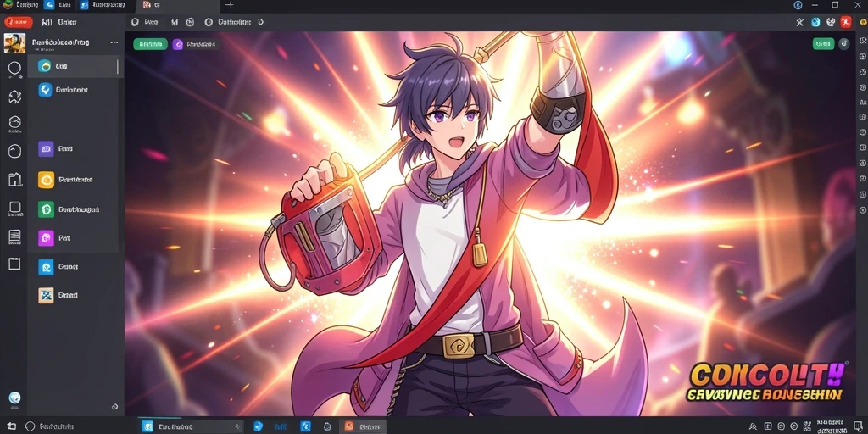Open the profile avatar thumbnail in the sidebar header

click(x=14, y=43)
